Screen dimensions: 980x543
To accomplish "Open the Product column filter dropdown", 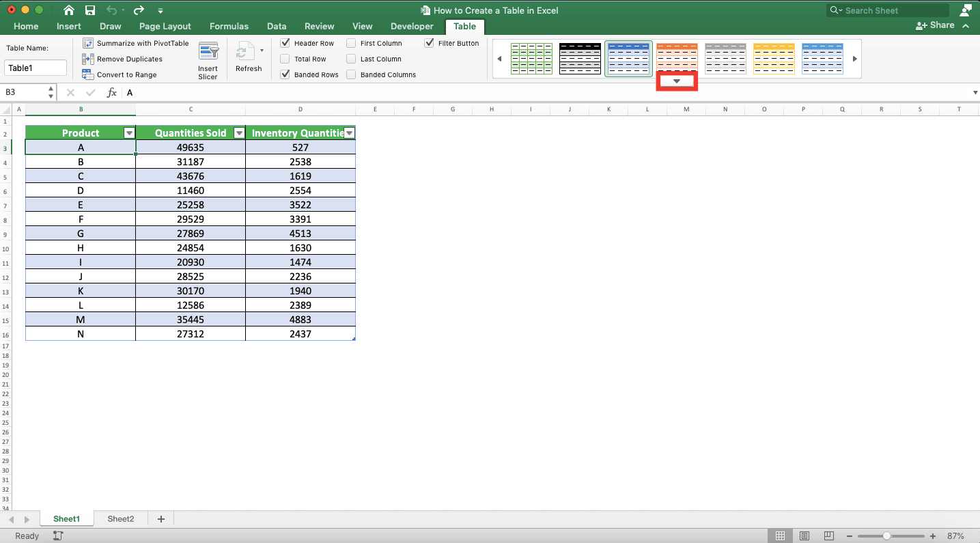I will [129, 133].
